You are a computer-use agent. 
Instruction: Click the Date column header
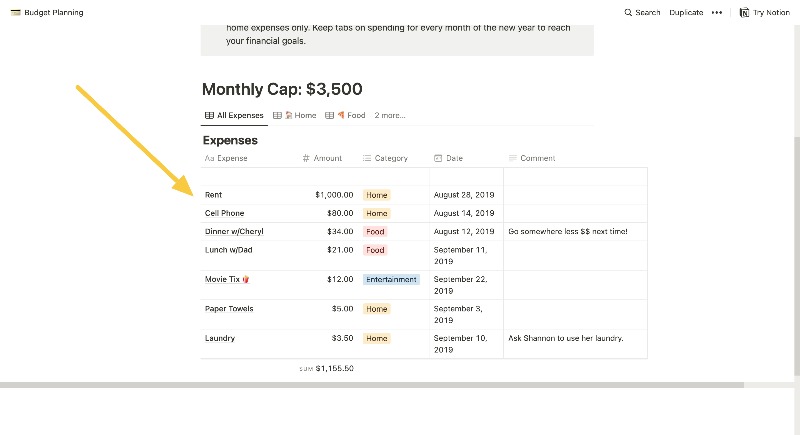[448, 158]
